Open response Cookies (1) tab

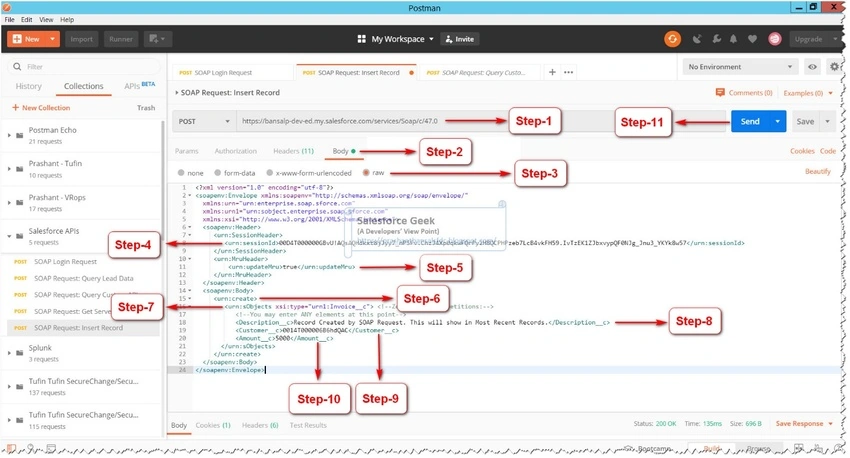click(213, 425)
